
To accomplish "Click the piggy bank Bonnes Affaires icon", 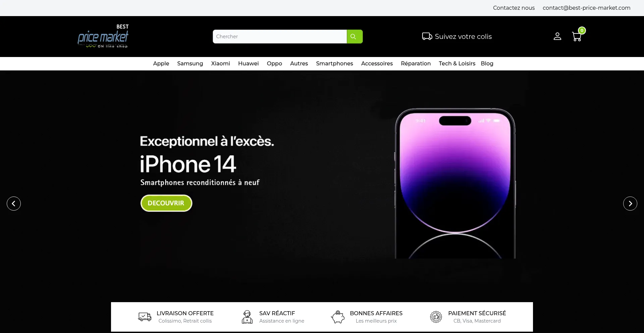I will pyautogui.click(x=338, y=317).
